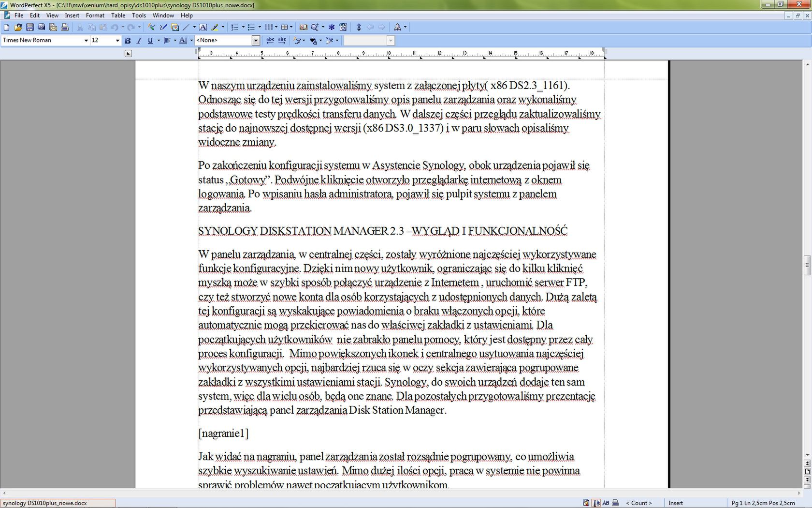Screen dimensions: 812x508
Task: Click the blue asterisk symbols icon
Action: [x=332, y=28]
